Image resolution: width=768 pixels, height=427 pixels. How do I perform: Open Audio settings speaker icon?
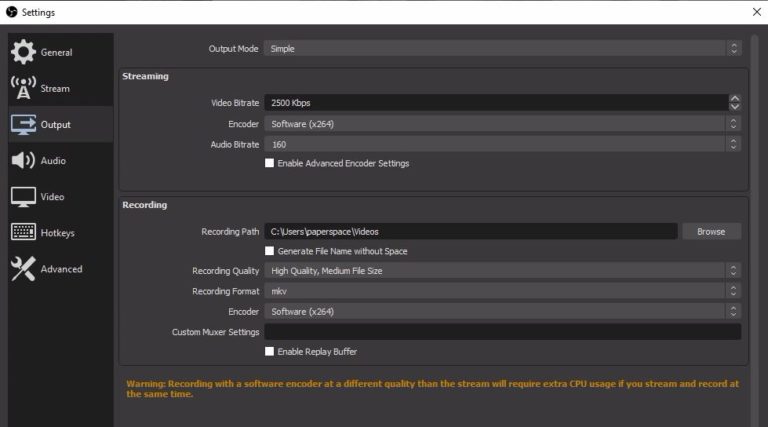pos(23,161)
